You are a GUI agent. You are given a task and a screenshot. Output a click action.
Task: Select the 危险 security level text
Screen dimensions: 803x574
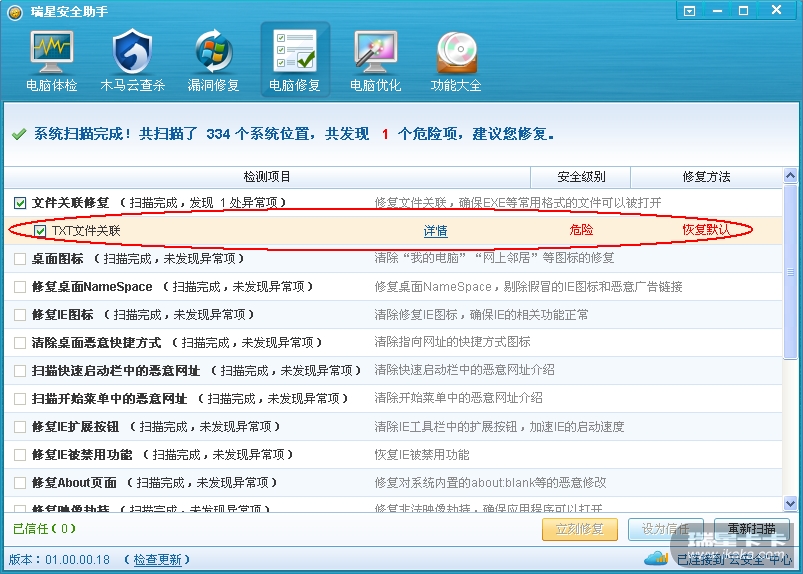[x=581, y=230]
